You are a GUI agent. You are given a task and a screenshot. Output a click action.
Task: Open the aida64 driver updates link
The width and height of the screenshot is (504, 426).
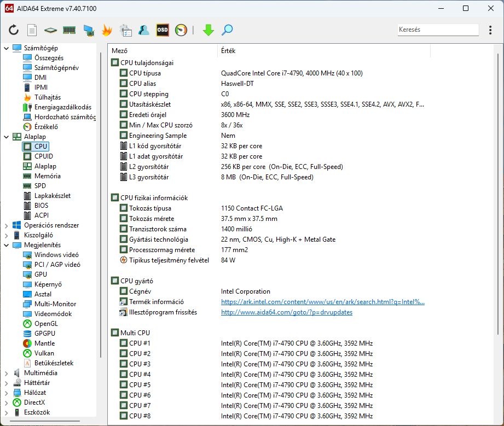[286, 312]
